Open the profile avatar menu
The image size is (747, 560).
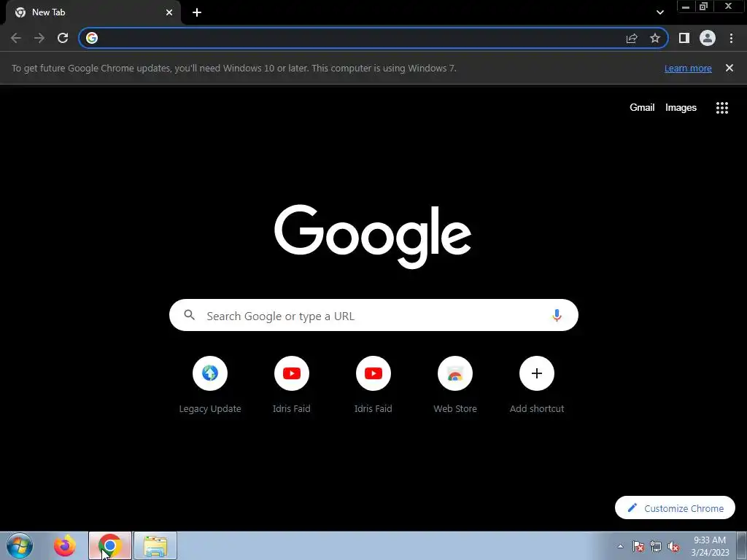tap(708, 38)
